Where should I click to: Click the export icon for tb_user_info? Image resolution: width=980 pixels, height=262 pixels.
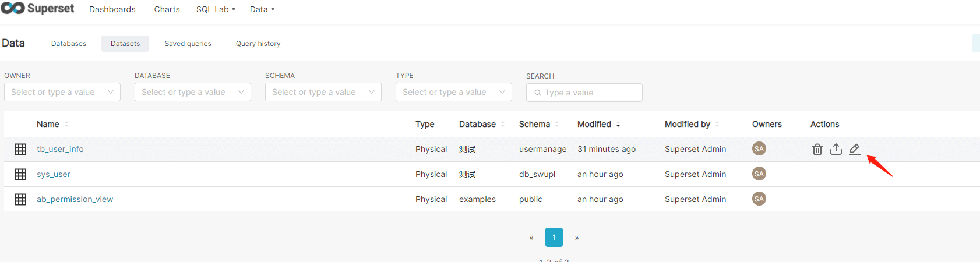point(836,149)
